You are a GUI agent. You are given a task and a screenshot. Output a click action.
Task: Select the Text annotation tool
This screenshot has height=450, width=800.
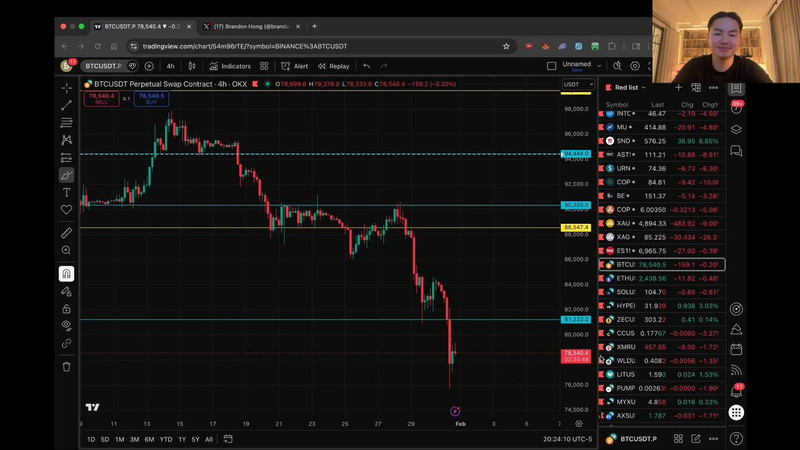click(67, 192)
